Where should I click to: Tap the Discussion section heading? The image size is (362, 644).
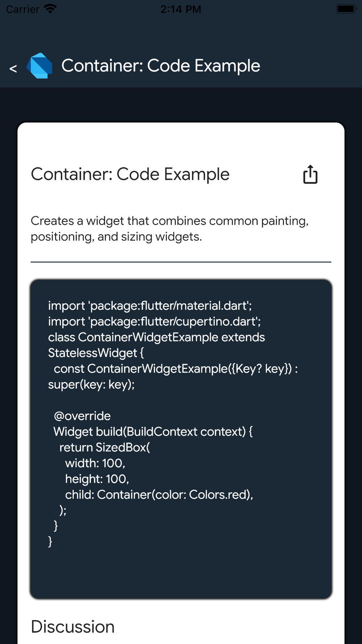[x=73, y=627]
